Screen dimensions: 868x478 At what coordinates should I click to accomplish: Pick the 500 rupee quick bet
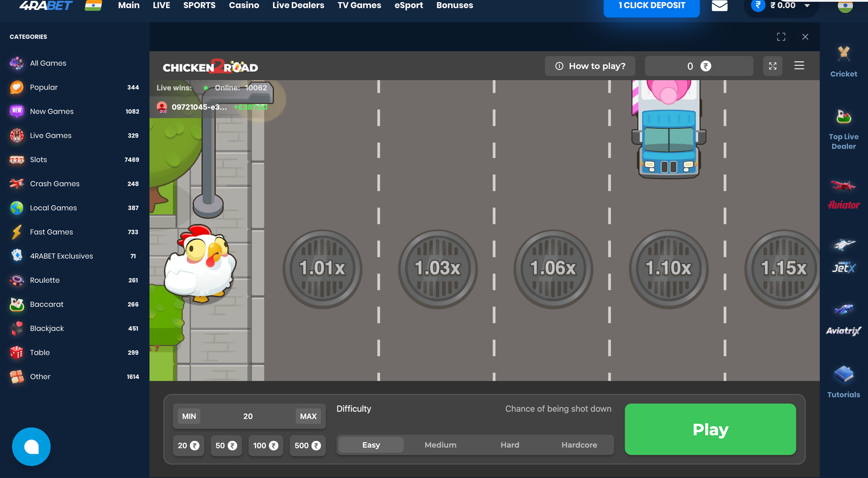click(x=308, y=445)
